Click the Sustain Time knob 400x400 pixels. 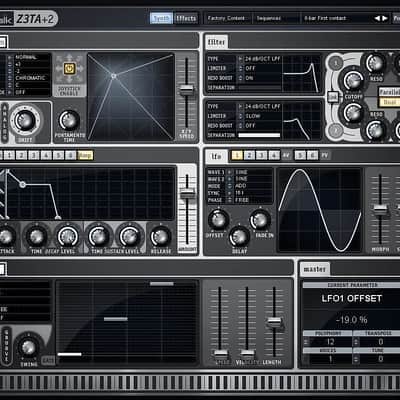(99, 237)
